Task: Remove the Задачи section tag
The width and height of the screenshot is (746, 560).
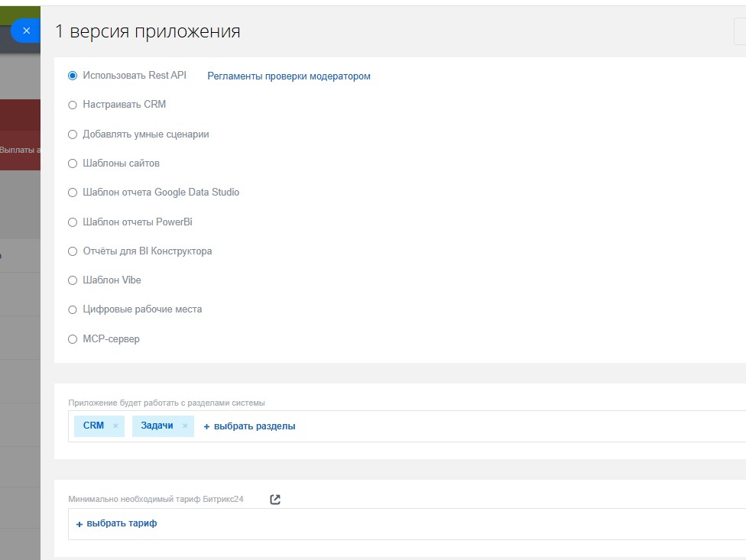Action: coord(185,426)
